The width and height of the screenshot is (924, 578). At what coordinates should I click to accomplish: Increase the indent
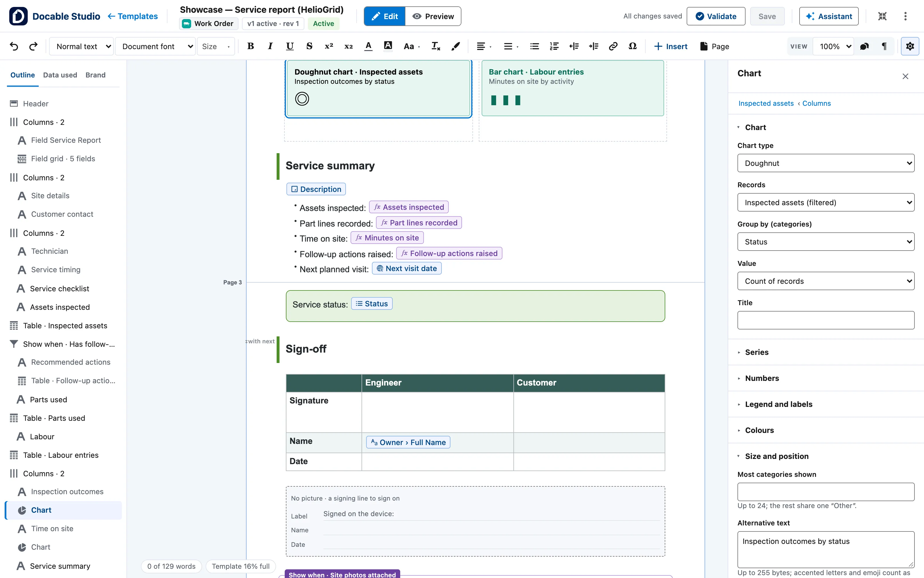[593, 46]
